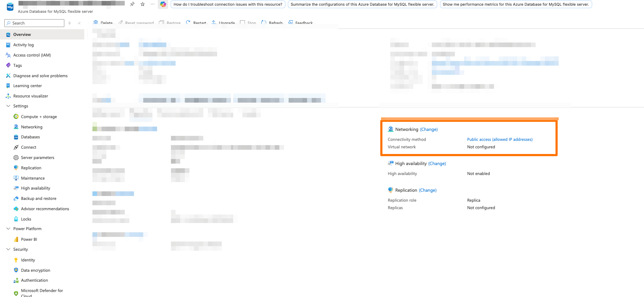Collapse the Settings section
This screenshot has width=644, height=297.
click(x=8, y=106)
